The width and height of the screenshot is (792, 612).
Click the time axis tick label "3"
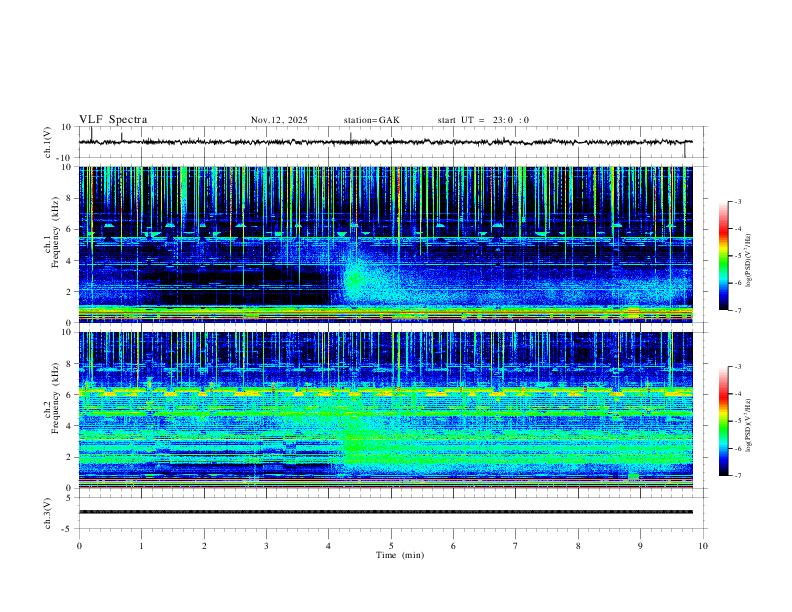[x=266, y=546]
